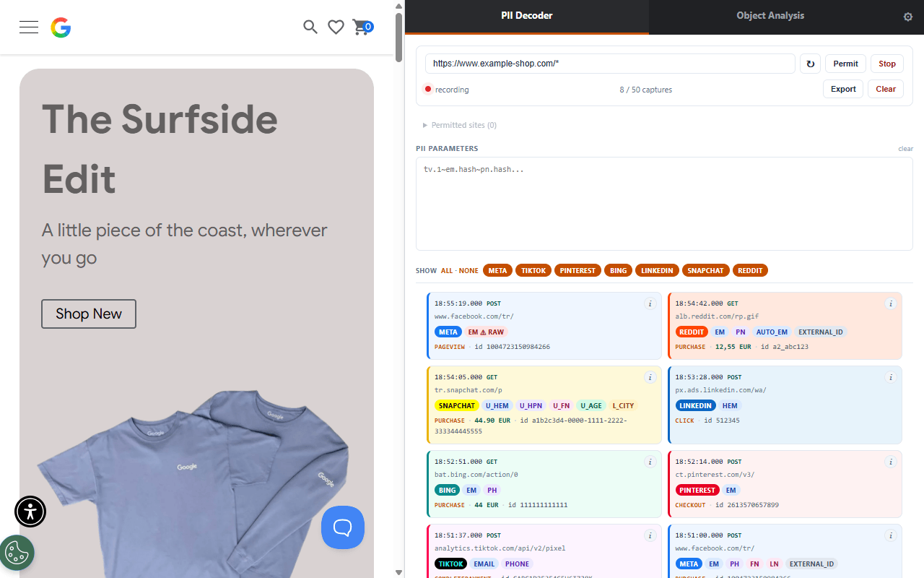This screenshot has height=578, width=924.
Task: Toggle the TIKTOK filter chip
Action: [533, 270]
